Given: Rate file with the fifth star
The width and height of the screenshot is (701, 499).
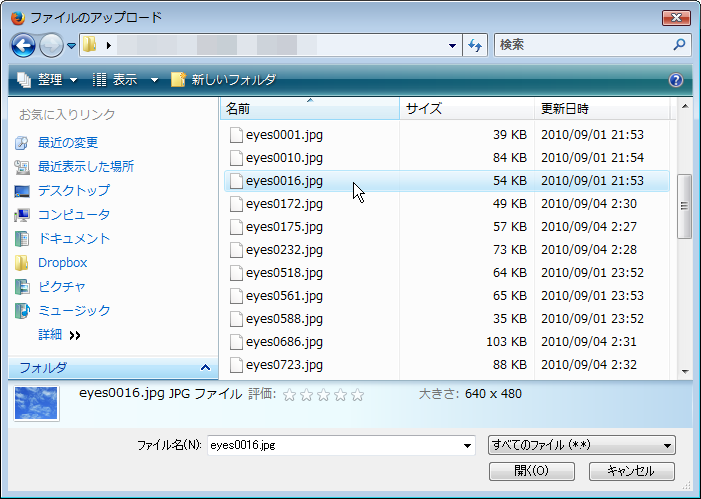Looking at the screenshot, I should 357,395.
